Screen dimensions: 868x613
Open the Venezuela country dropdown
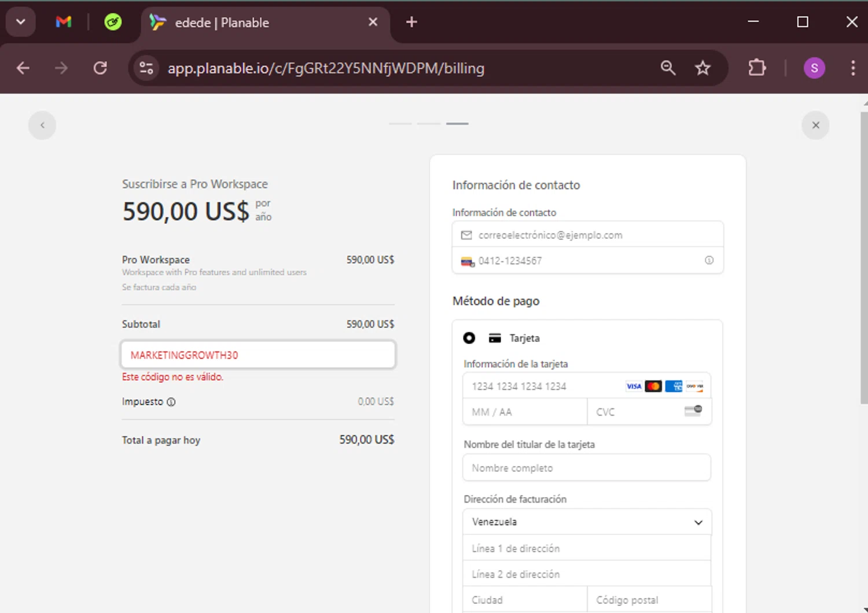coord(587,522)
